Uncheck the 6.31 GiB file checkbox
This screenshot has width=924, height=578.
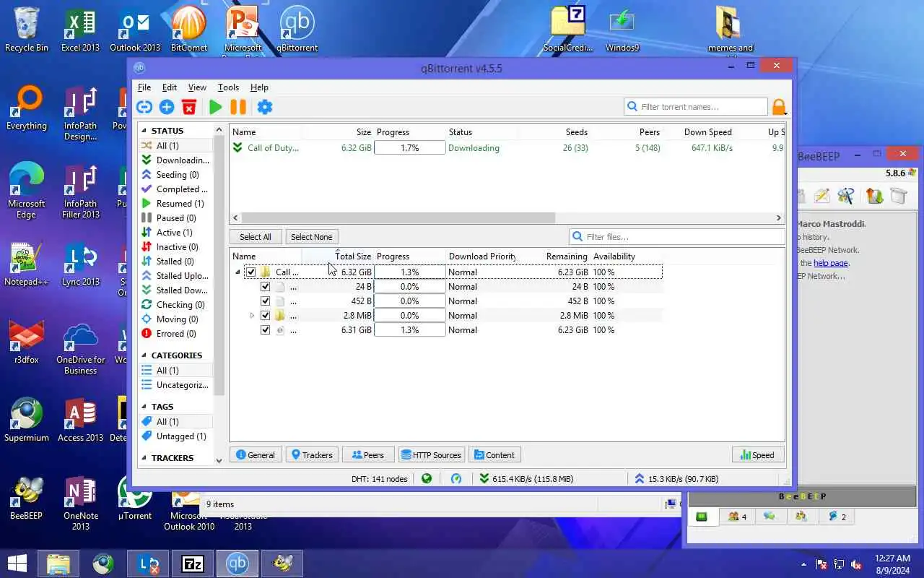tap(265, 330)
